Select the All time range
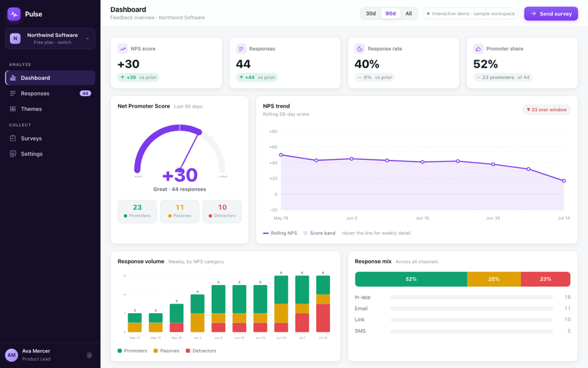The height and width of the screenshot is (368, 588). pyautogui.click(x=408, y=13)
